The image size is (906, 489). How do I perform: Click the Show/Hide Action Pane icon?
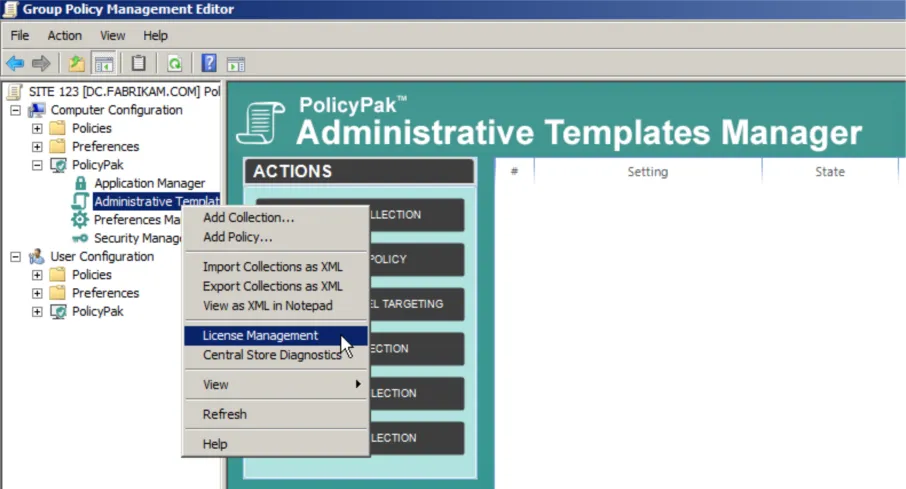point(236,64)
